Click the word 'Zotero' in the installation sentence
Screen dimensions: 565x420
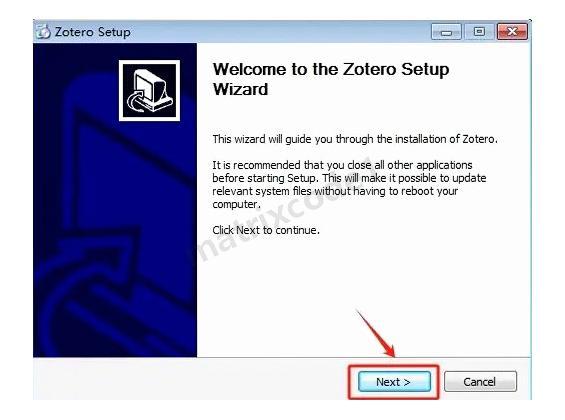pyautogui.click(x=479, y=139)
